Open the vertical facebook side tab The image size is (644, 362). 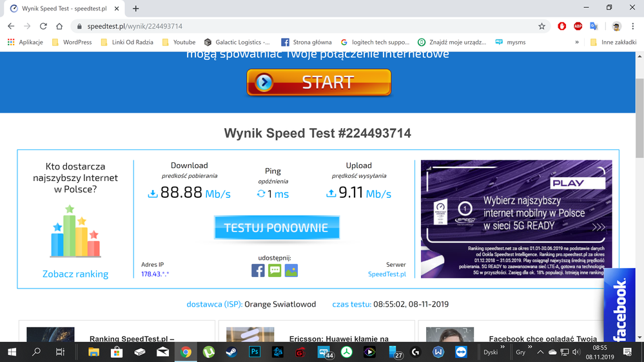tap(620, 305)
